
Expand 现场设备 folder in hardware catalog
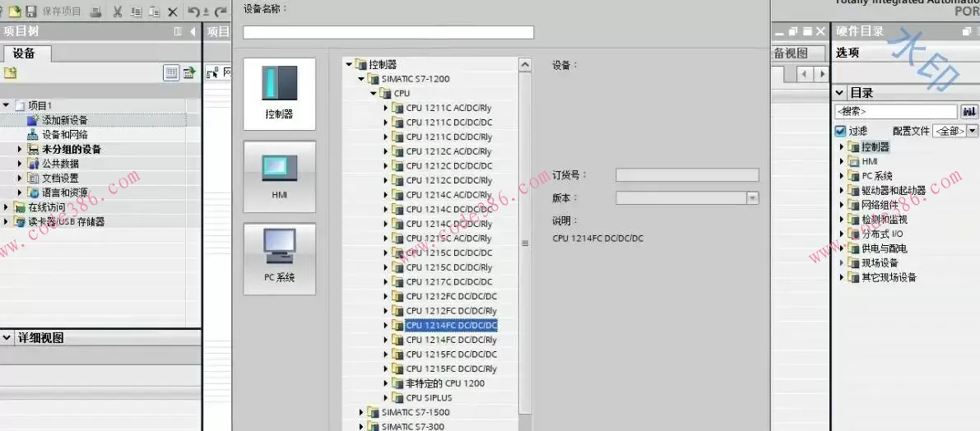[841, 263]
